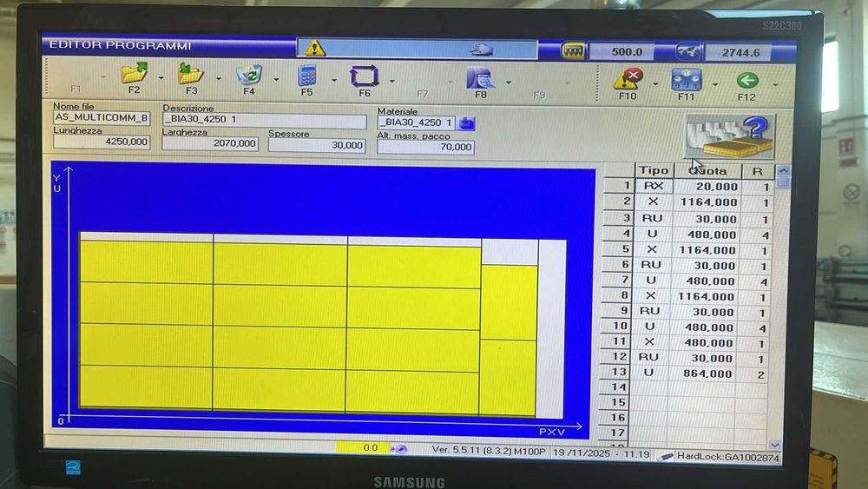
Task: Click the 2744.6 value box in title bar
Action: [x=737, y=53]
